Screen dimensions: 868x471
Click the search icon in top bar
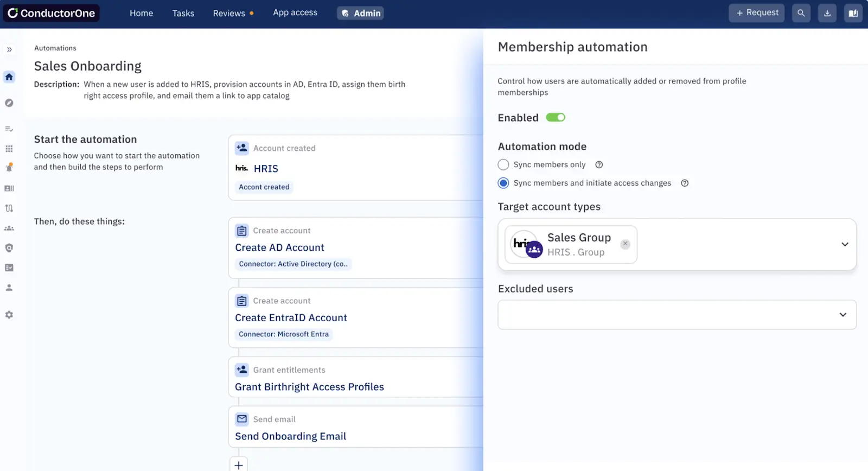(801, 13)
